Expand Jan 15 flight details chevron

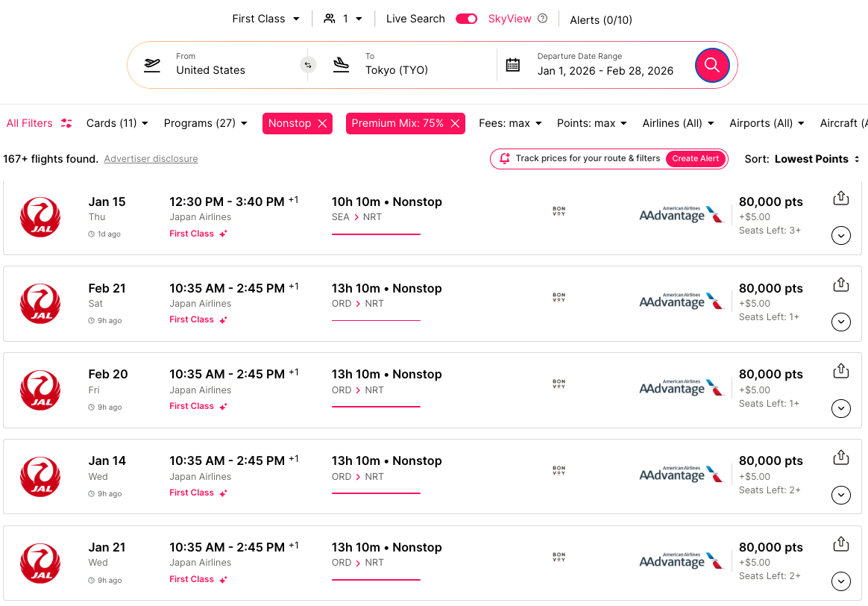(841, 235)
